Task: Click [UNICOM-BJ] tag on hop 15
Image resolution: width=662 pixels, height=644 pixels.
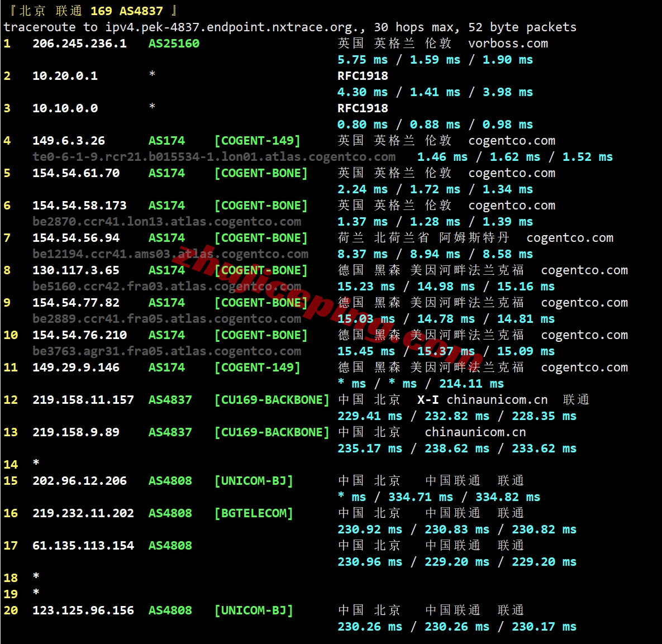Action: (x=254, y=481)
